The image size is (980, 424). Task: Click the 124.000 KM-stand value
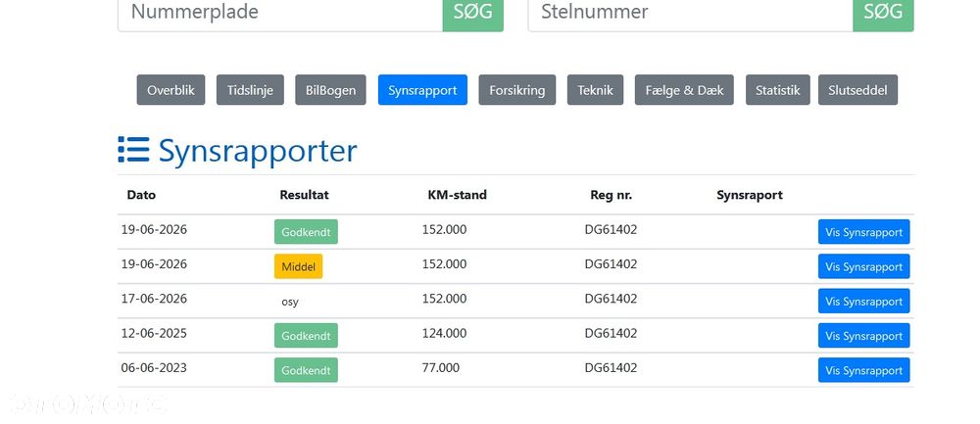pos(444,333)
